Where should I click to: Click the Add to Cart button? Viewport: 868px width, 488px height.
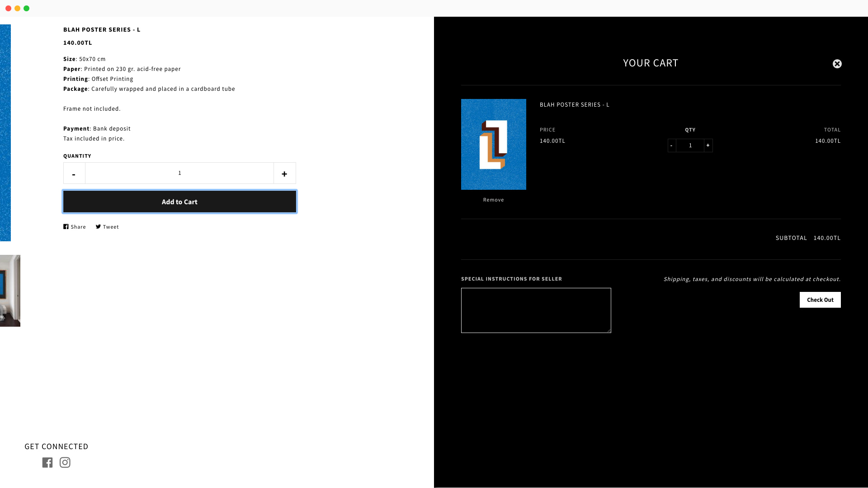click(179, 202)
